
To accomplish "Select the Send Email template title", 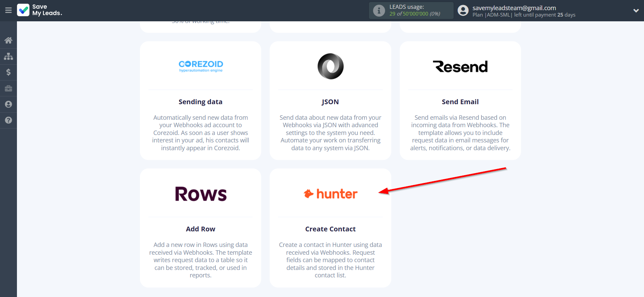I will pyautogui.click(x=460, y=102).
